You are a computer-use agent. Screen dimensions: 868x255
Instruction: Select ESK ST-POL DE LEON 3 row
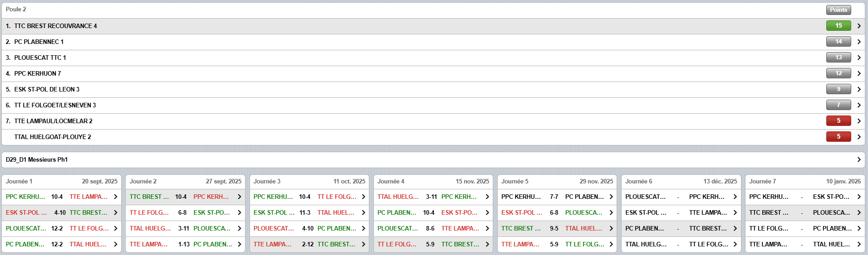[x=47, y=89]
